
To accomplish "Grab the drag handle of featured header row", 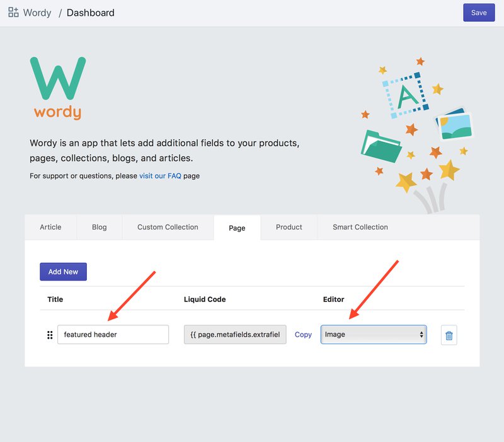I will tap(50, 335).
